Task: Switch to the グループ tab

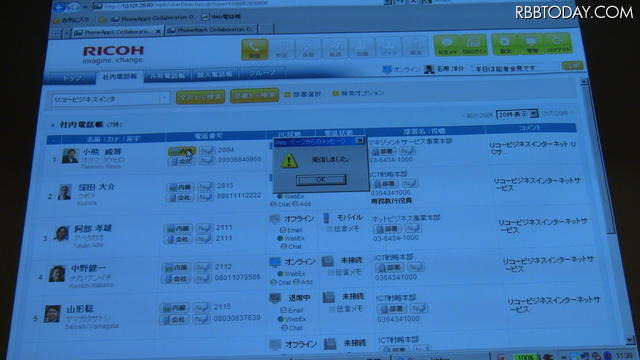Action: coord(262,73)
